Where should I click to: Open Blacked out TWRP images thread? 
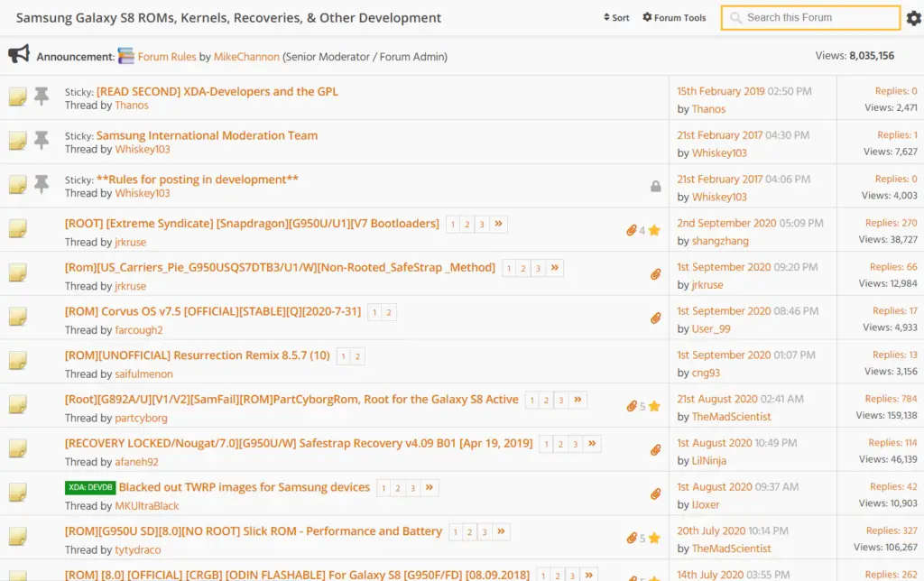pos(245,487)
